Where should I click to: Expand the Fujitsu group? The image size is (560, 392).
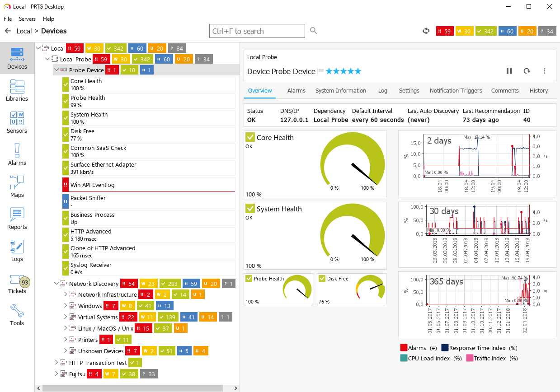(x=56, y=373)
